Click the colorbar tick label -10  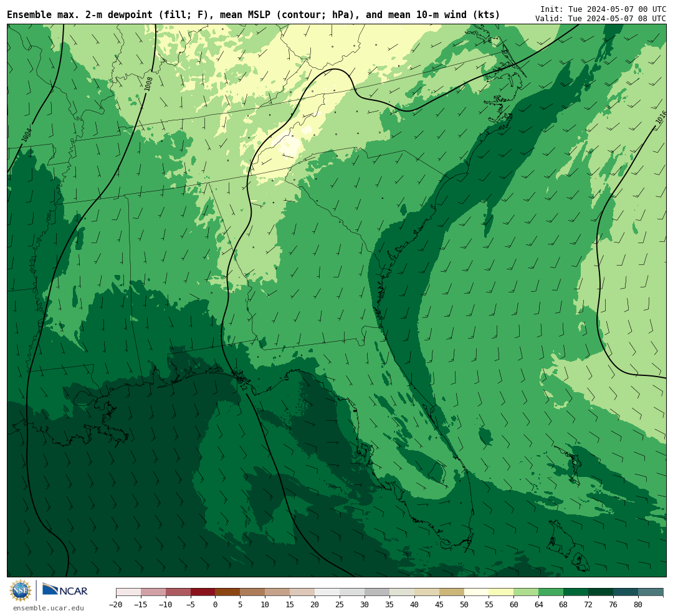(x=165, y=605)
